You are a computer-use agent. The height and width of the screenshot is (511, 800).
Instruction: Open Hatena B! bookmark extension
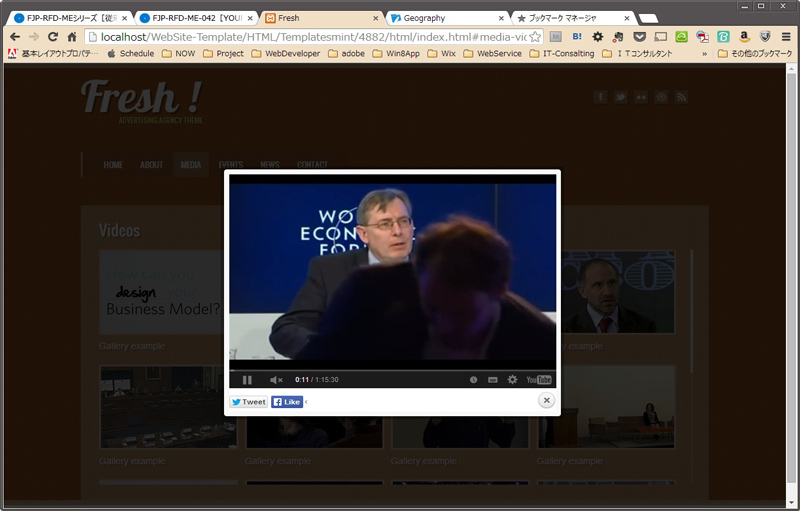pos(577,37)
